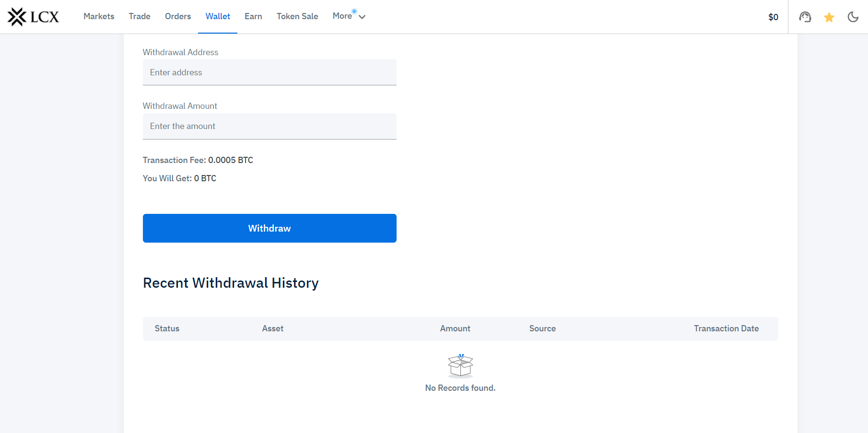Navigate to Token Sale
The height and width of the screenshot is (433, 868).
pos(297,16)
